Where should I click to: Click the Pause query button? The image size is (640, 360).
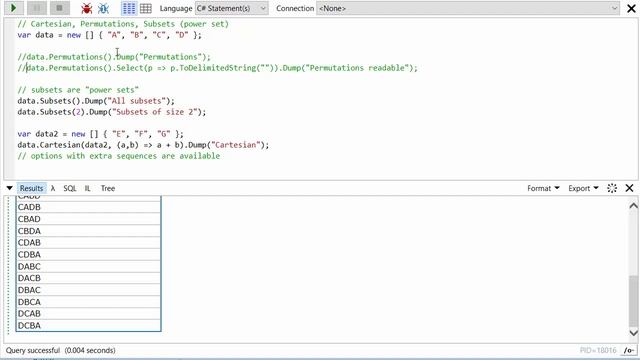pos(37,8)
